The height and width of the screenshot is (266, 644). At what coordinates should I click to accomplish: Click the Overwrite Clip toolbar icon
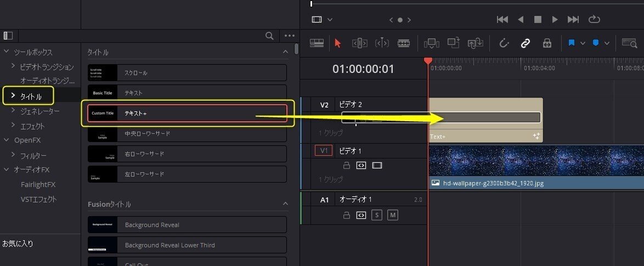[x=454, y=43]
